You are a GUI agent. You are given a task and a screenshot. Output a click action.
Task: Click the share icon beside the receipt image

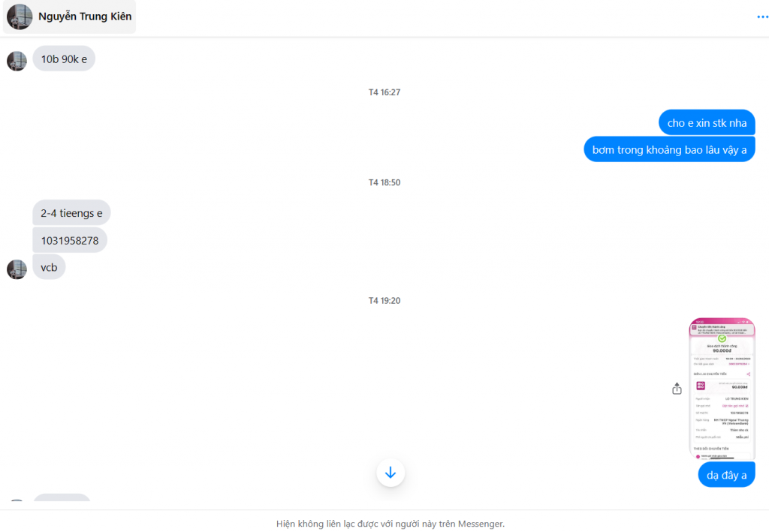click(677, 389)
